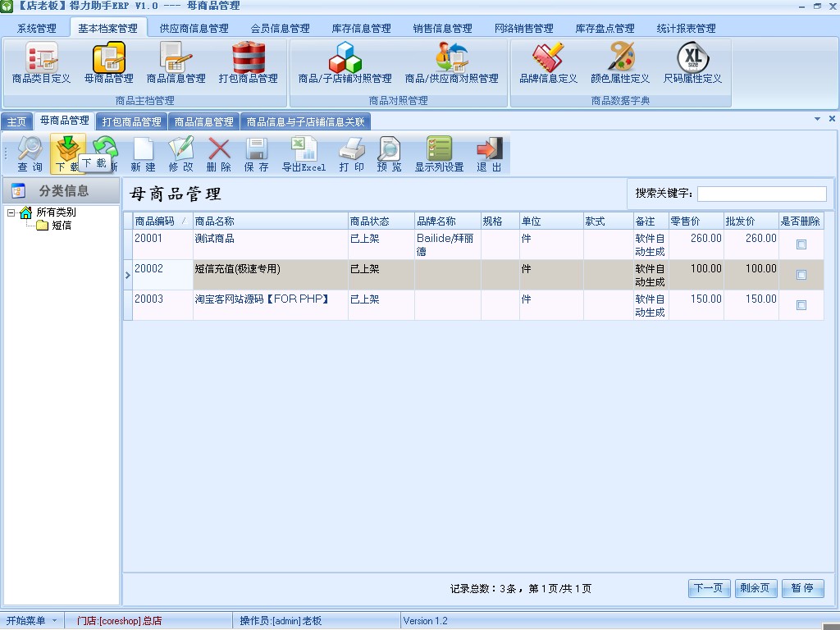The image size is (840, 630).
Task: Click the 所有类别 home icon
Action: pyautogui.click(x=25, y=212)
